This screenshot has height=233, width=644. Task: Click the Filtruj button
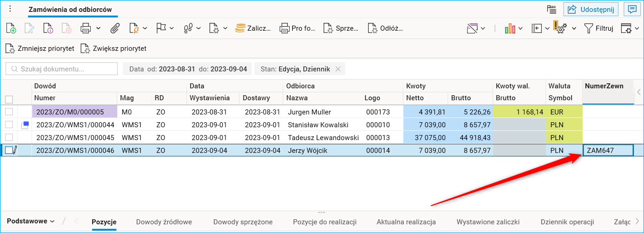pos(599,28)
